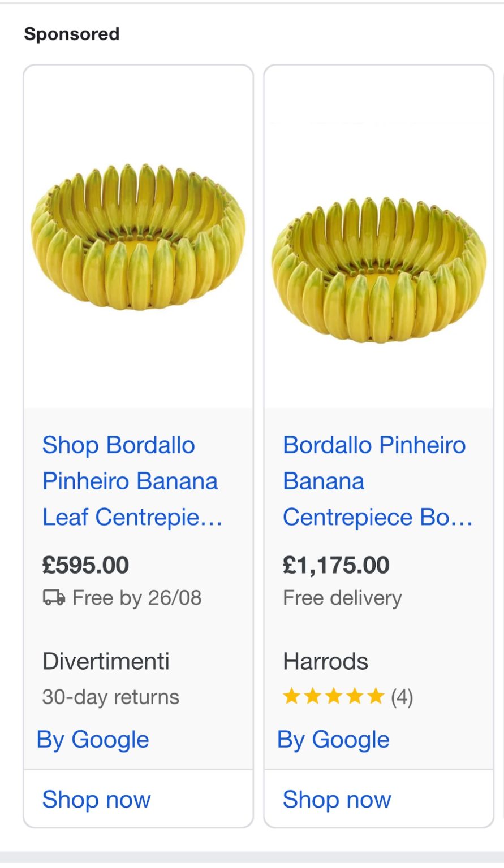Screen dimensions: 504x868
Task: Click the delivery truck icon
Action: click(54, 597)
